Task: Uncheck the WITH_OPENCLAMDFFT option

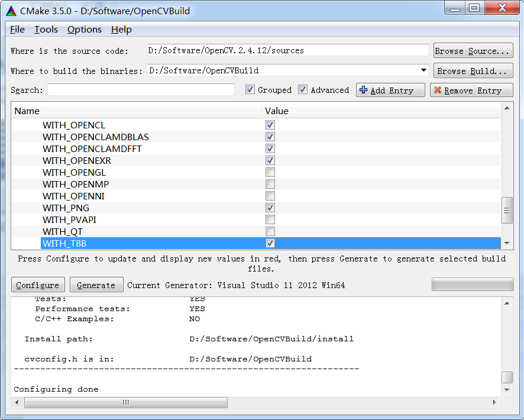Action: [270, 148]
